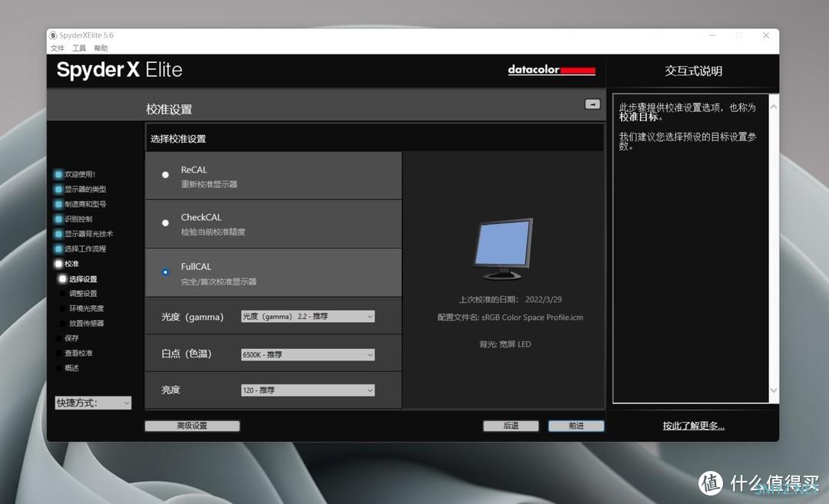Select the 调整设置 sub-step
This screenshot has width=829, height=504.
pyautogui.click(x=83, y=293)
